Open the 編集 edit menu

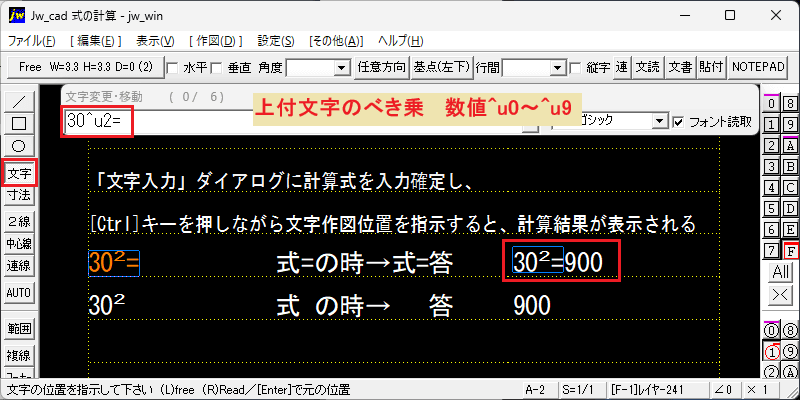point(95,41)
